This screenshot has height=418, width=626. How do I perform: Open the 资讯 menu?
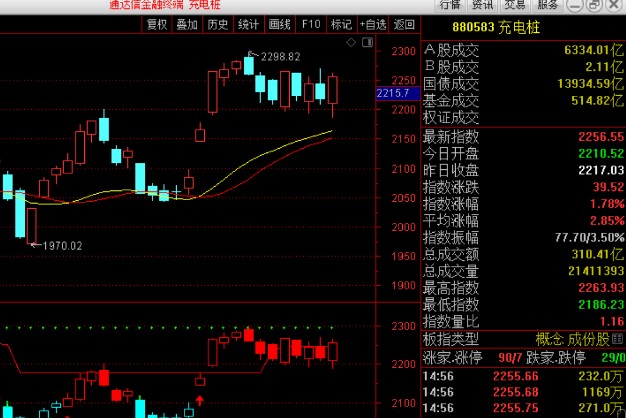tap(482, 5)
